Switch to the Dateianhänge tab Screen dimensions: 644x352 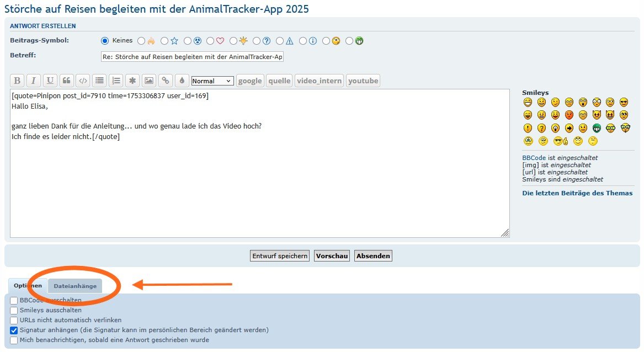(x=75, y=286)
